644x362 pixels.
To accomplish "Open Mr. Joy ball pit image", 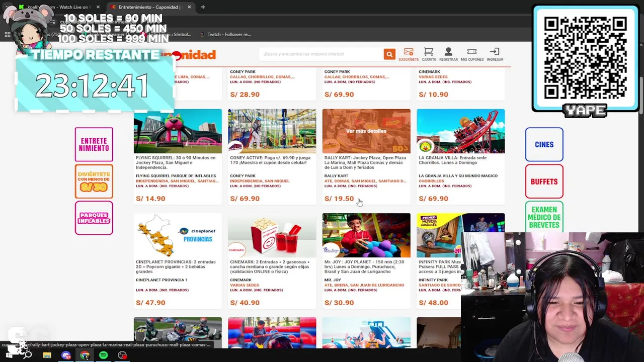I will click(366, 235).
